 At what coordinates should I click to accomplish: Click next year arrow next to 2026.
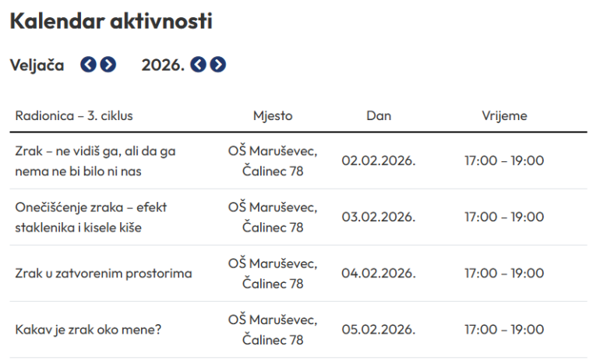coord(218,65)
